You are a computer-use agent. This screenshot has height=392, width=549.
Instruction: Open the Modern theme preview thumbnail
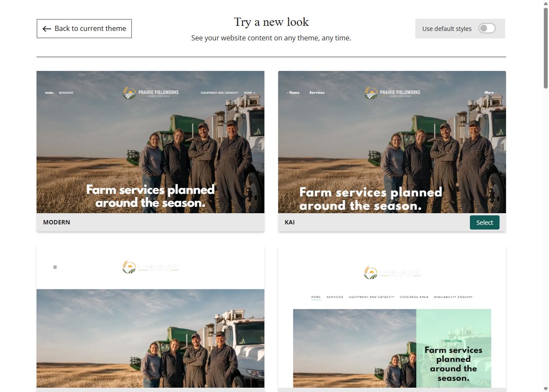coord(150,142)
